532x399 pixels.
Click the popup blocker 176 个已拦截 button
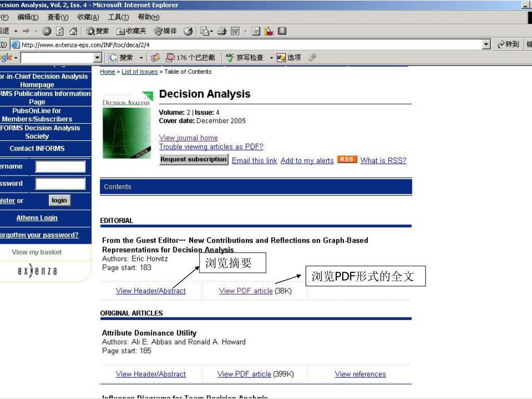pyautogui.click(x=190, y=58)
